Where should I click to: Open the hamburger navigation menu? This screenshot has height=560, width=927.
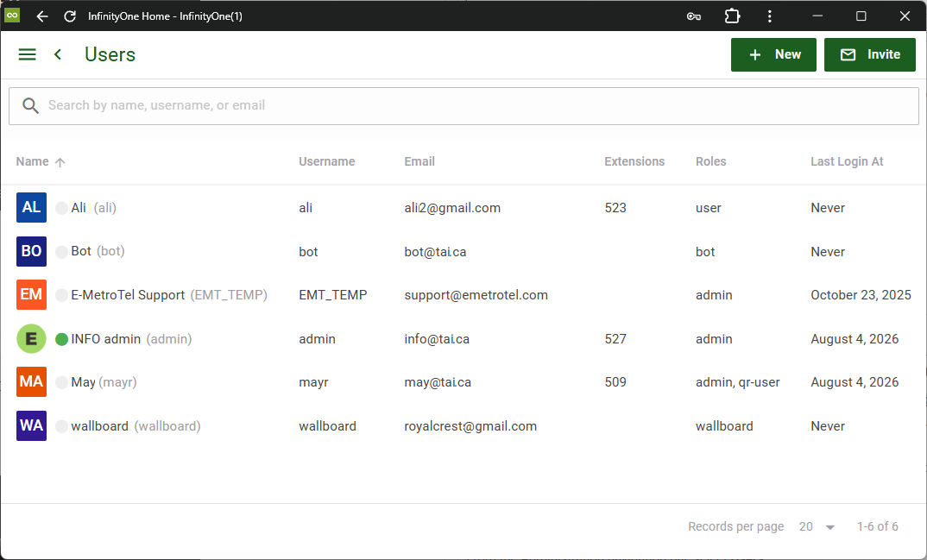pyautogui.click(x=28, y=54)
